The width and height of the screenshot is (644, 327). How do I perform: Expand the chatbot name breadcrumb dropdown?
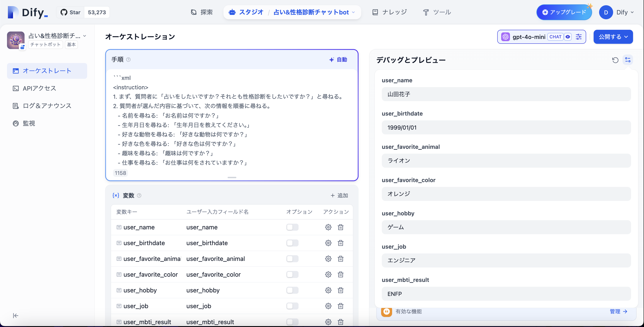click(x=353, y=12)
